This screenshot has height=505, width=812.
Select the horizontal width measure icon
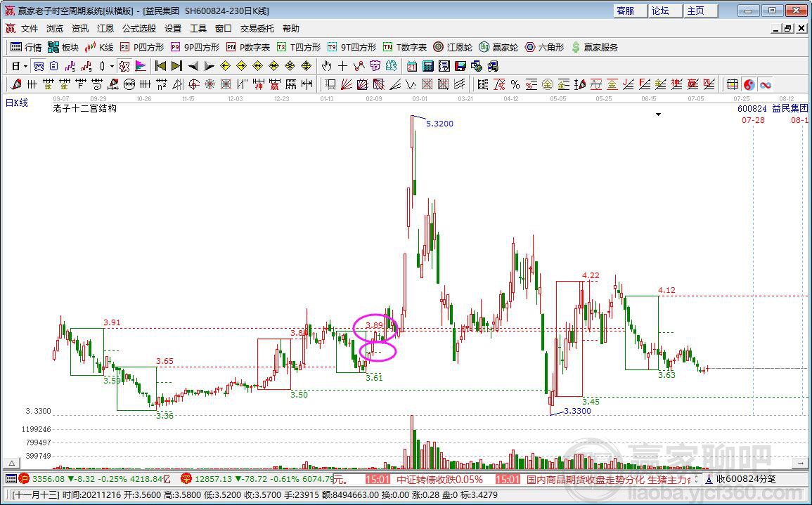(307, 84)
